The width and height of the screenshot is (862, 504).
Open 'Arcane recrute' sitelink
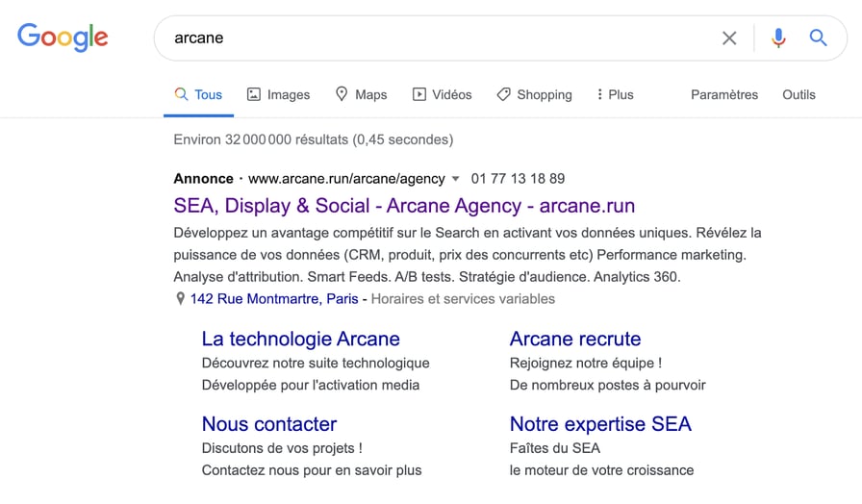575,339
